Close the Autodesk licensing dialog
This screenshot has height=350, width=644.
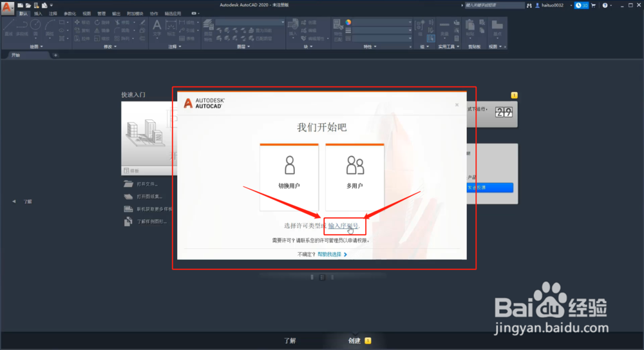(457, 105)
